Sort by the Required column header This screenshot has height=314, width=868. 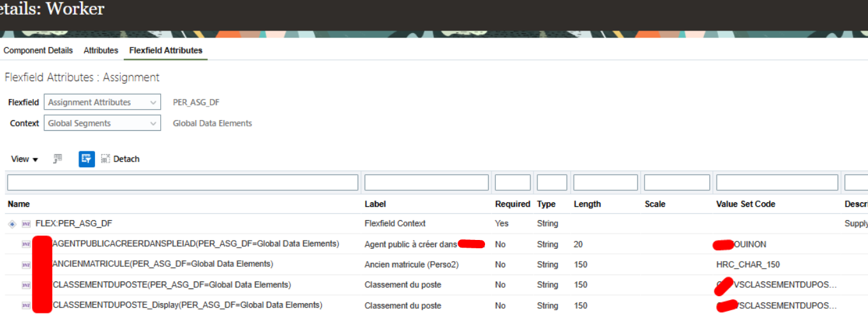point(513,204)
